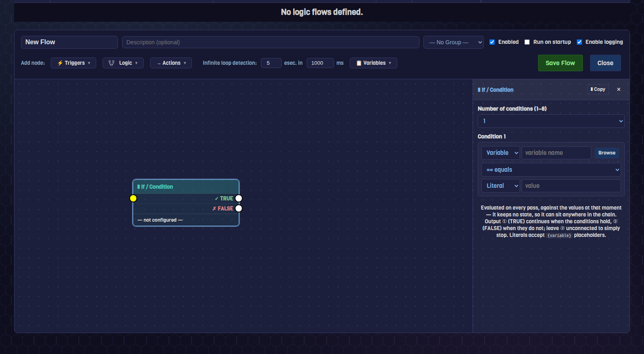644x354 pixels.
Task: Click the Browse button for variable name
Action: [607, 153]
